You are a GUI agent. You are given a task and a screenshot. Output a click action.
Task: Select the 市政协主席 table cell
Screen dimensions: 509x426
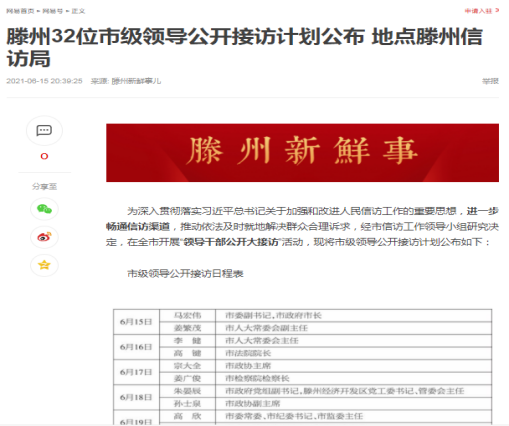(354, 366)
